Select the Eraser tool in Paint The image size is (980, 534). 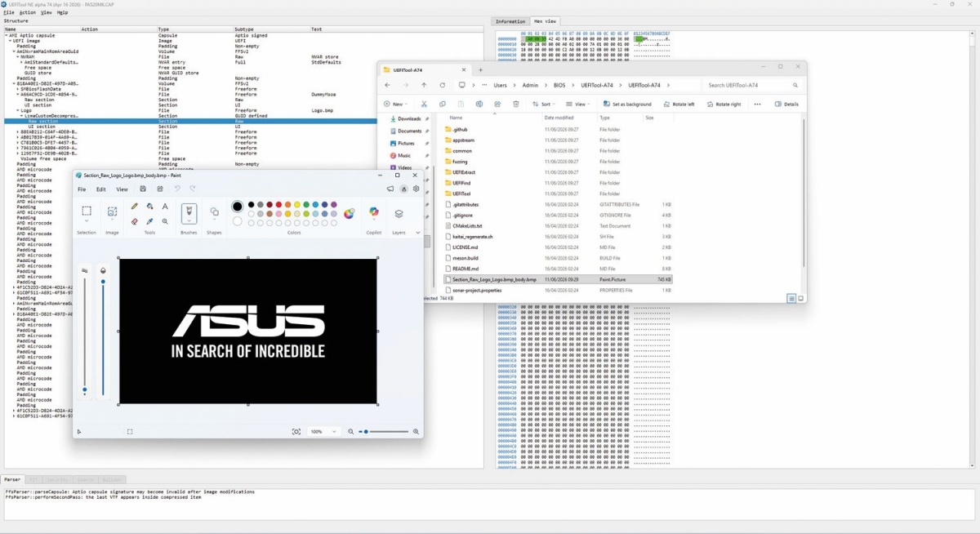point(135,221)
